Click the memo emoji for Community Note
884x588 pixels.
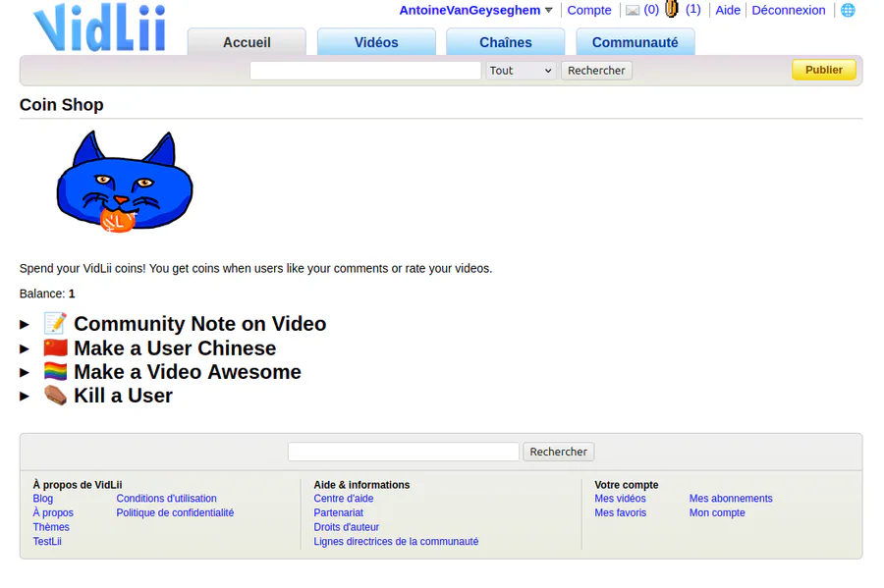(55, 323)
